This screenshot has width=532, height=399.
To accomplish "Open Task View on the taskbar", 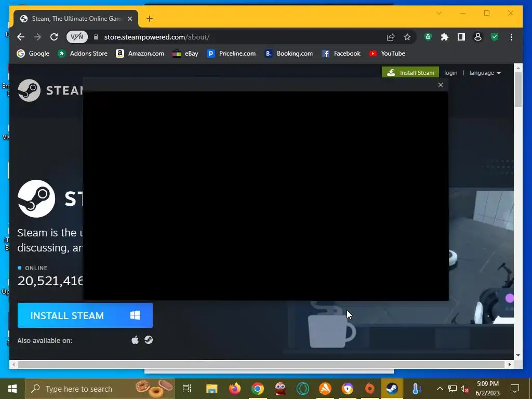I will [187, 389].
